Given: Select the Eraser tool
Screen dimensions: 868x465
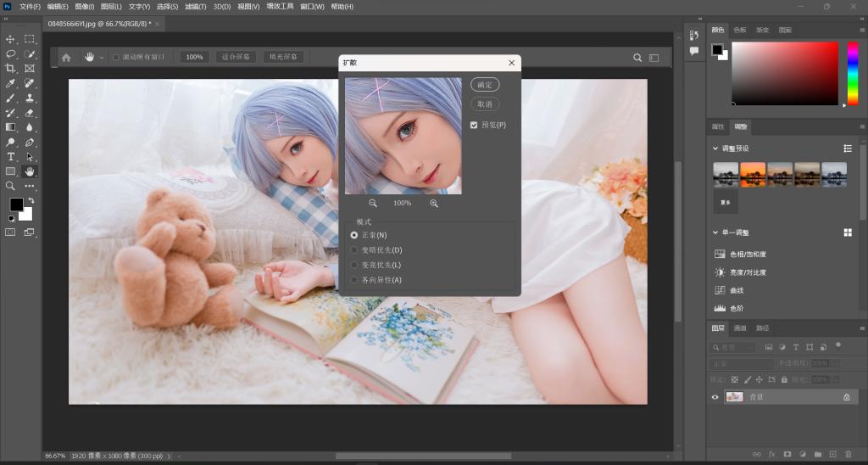Looking at the screenshot, I should [x=30, y=113].
